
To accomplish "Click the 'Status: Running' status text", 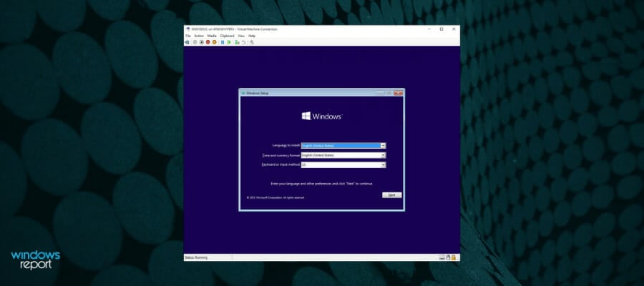I will (196, 257).
